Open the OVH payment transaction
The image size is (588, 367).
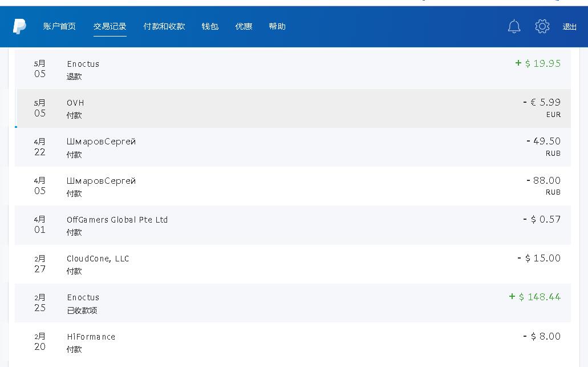coord(294,109)
